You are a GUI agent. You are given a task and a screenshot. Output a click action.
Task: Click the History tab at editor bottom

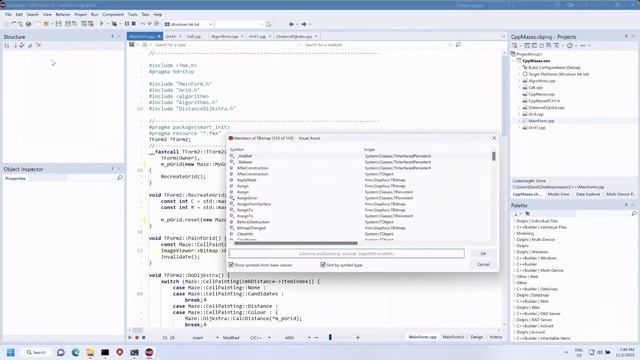[x=496, y=337]
